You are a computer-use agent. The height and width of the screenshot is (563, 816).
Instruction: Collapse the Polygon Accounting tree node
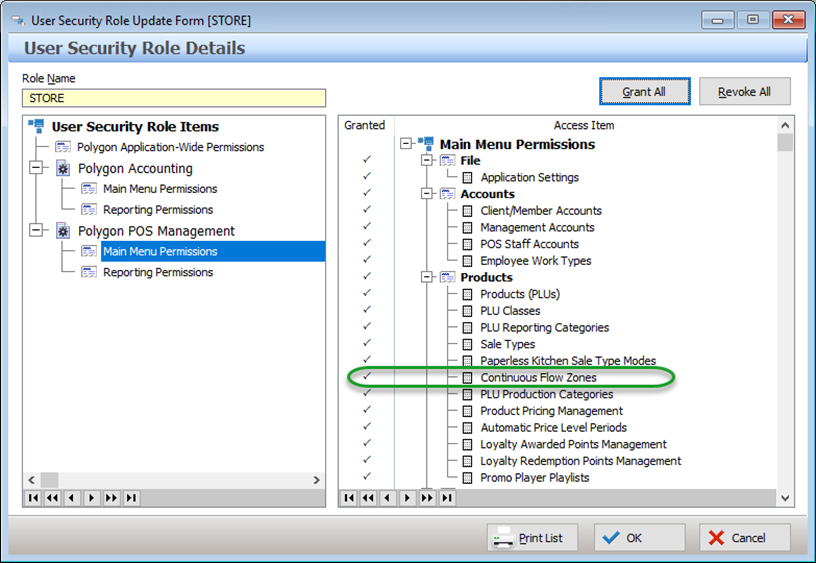pos(36,168)
